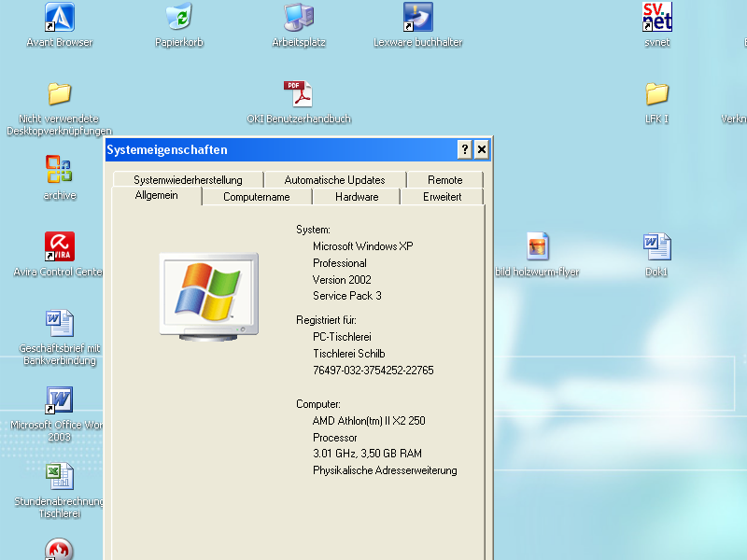Open the LFK I folder
This screenshot has height=560, width=747.
click(657, 103)
